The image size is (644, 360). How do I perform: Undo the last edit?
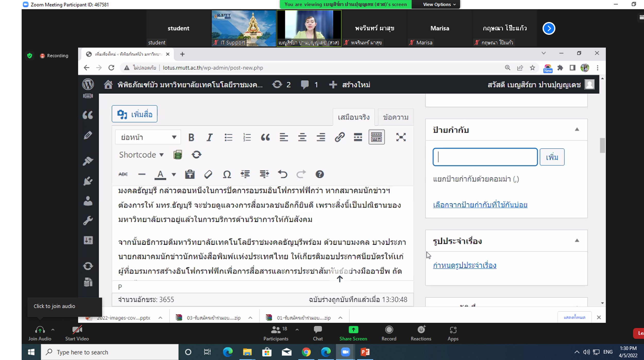(283, 174)
